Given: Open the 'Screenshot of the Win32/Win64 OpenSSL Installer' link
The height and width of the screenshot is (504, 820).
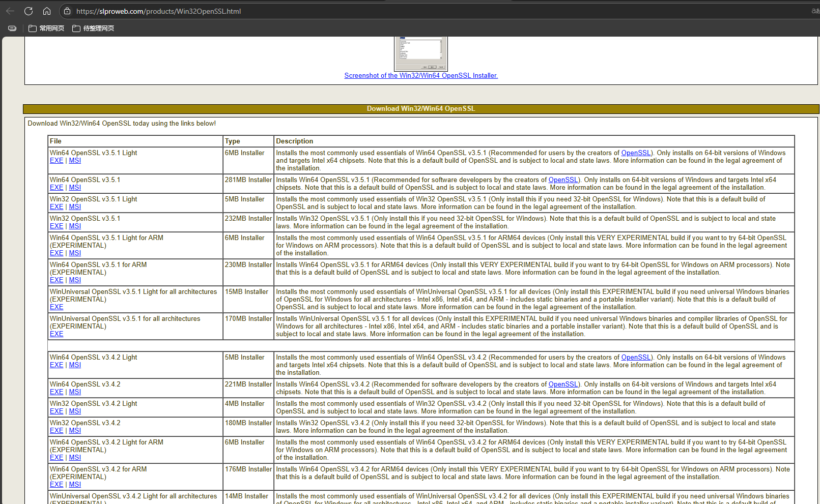Looking at the screenshot, I should point(420,76).
